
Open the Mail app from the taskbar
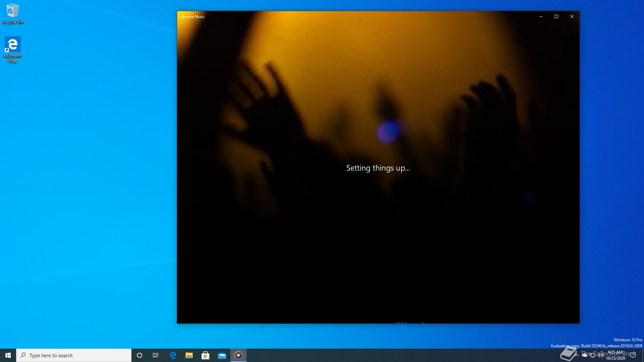click(x=222, y=355)
